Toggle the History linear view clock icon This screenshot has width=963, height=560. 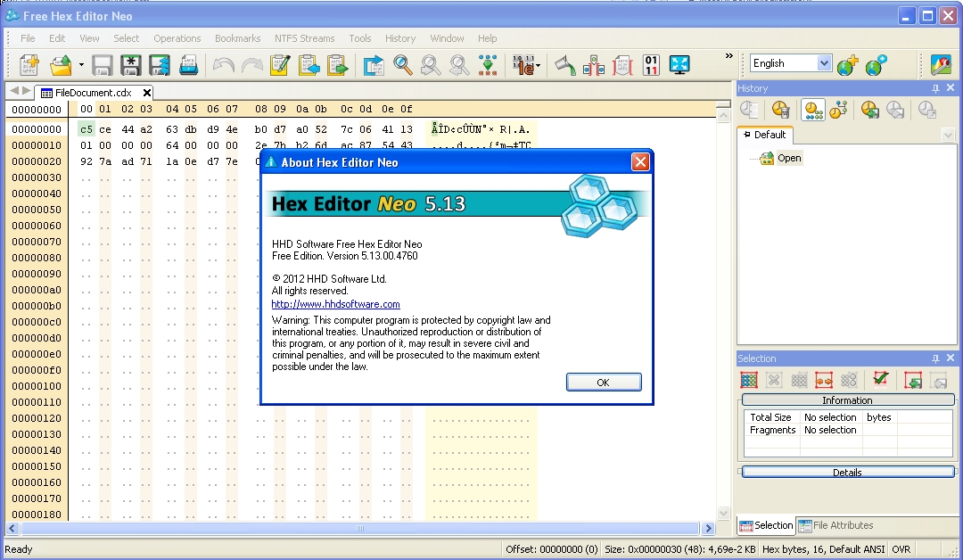(813, 110)
